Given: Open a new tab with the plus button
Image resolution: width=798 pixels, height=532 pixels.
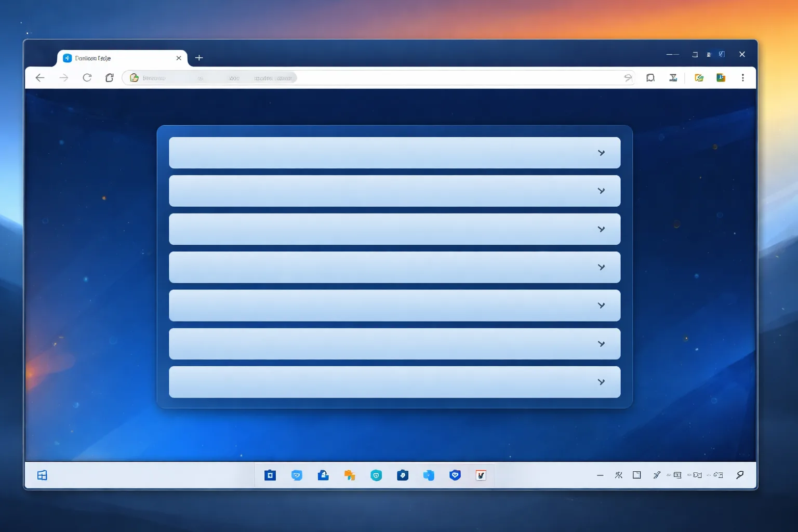Looking at the screenshot, I should click(198, 58).
